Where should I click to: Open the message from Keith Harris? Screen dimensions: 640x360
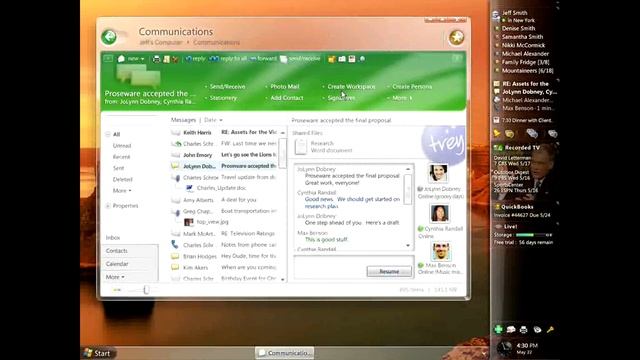coord(224,132)
